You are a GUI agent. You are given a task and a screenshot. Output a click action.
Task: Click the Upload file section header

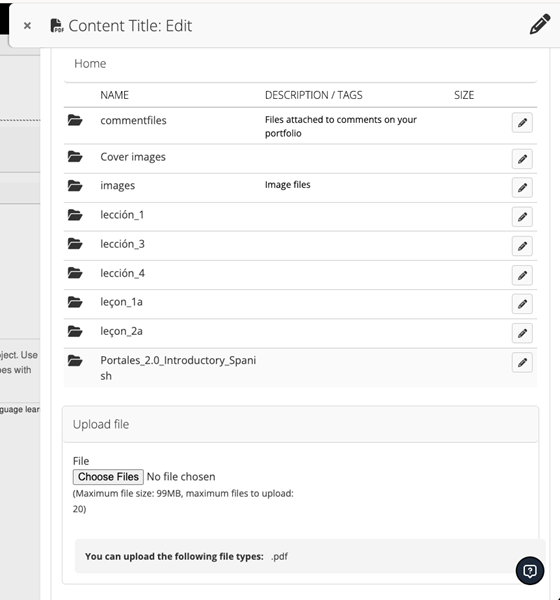pyautogui.click(x=300, y=424)
